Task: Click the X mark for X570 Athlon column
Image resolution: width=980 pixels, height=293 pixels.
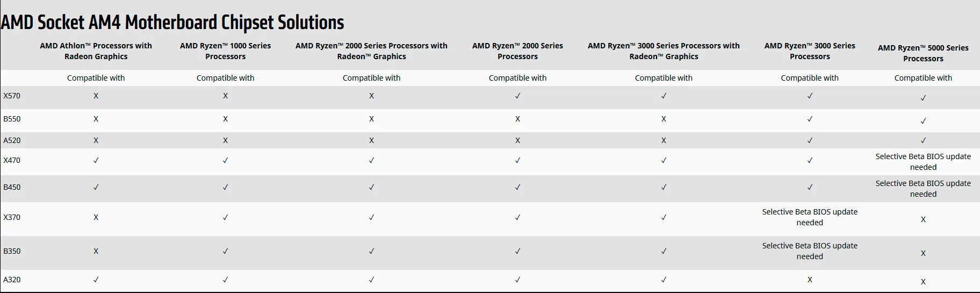Action: tap(96, 96)
